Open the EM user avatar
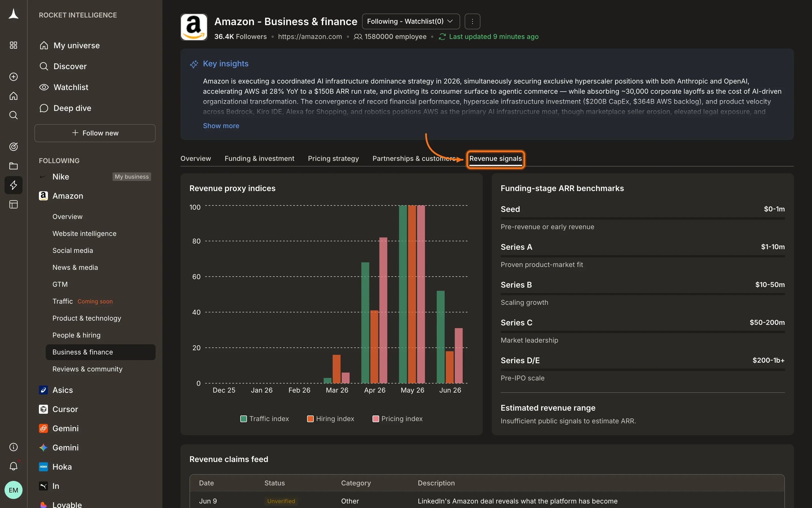 [14, 490]
